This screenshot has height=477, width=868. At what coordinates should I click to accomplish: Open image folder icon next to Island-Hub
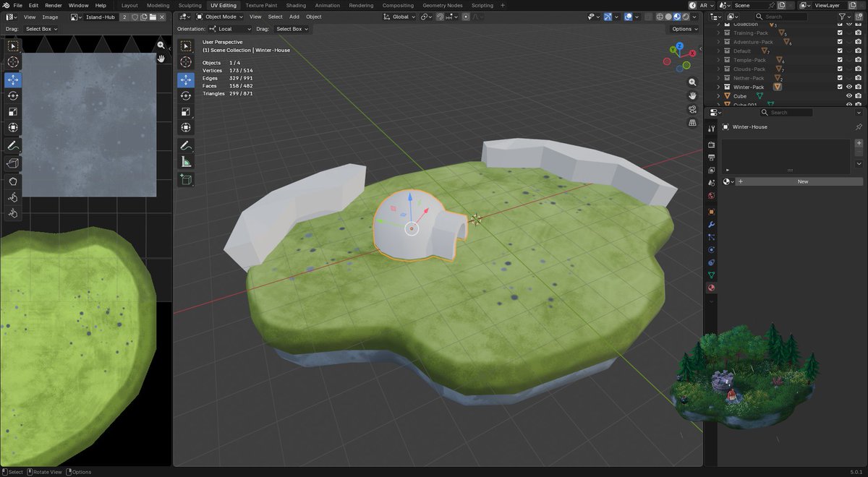coord(153,17)
